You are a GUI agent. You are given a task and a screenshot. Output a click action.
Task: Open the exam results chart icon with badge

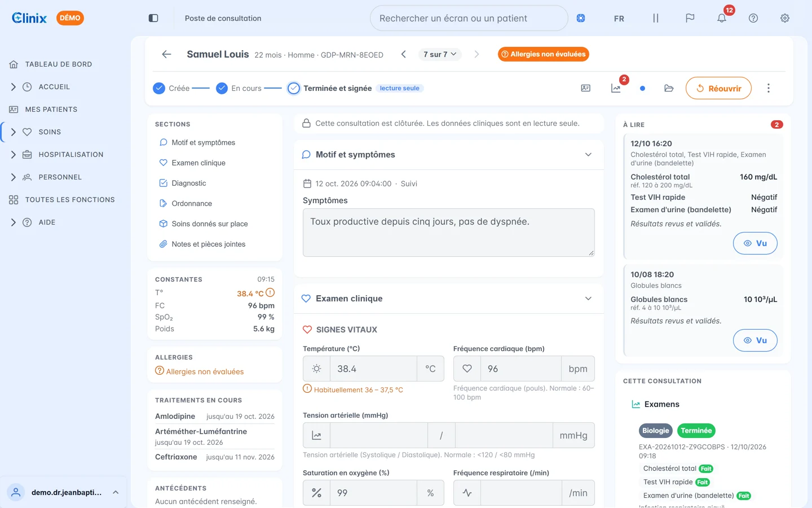(x=616, y=88)
